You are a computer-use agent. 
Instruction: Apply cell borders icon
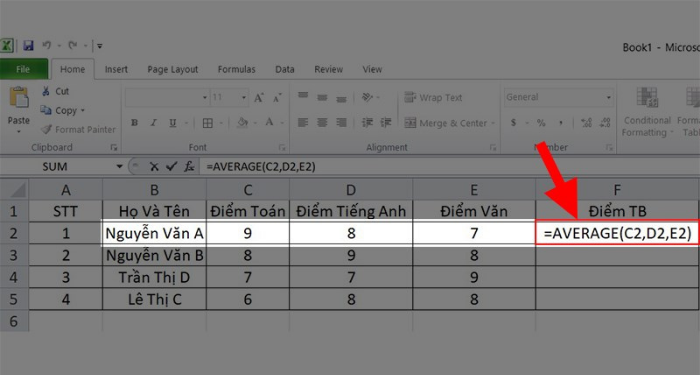coord(208,123)
